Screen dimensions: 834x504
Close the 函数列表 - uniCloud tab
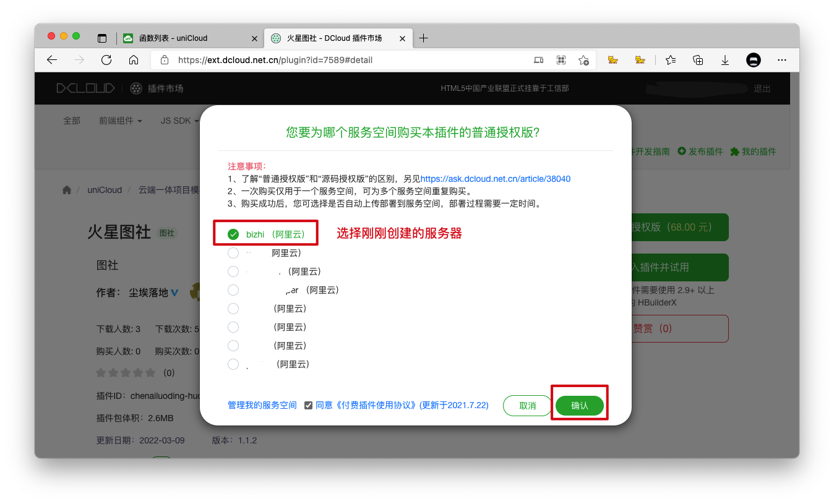point(254,38)
